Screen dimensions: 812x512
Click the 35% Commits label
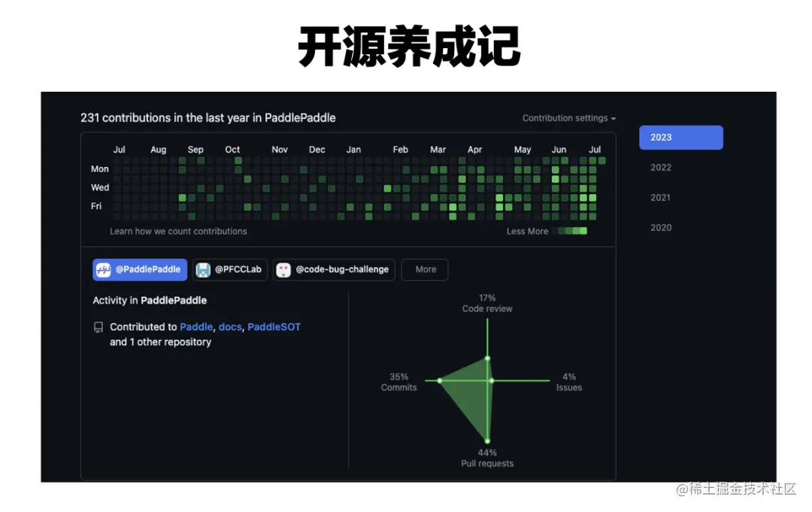[x=398, y=382]
